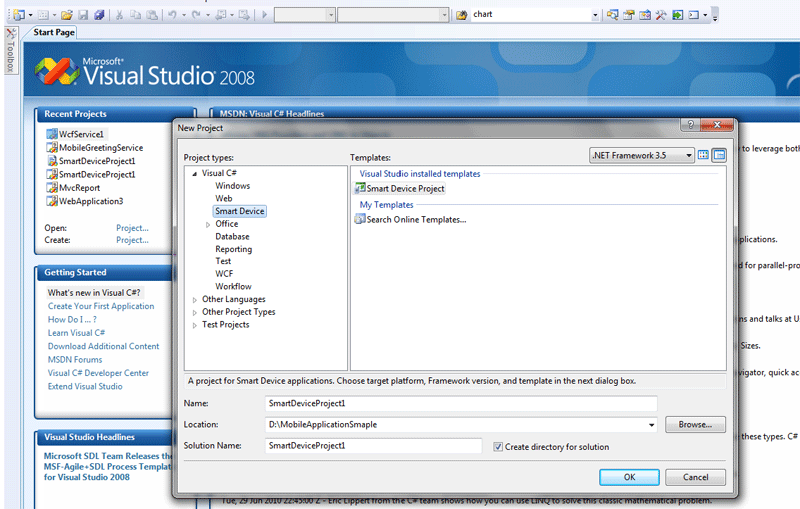Open Properties Window from toolbar icon
Screen dimensions: 800x509
[x=629, y=15]
